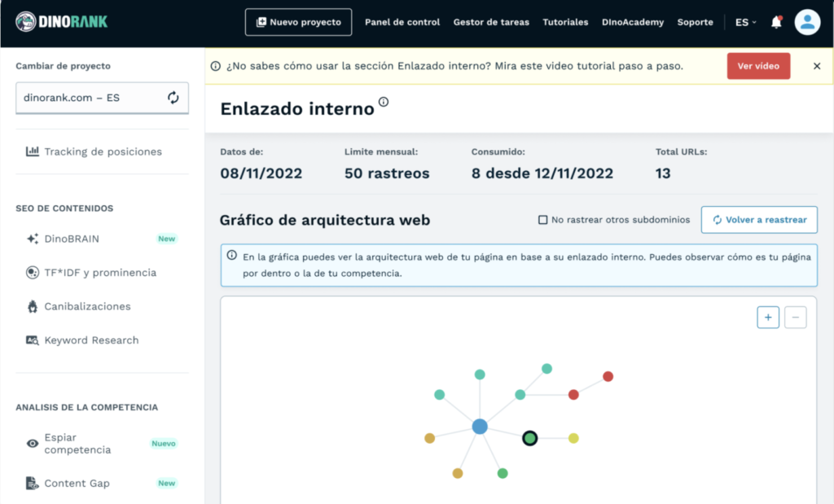Screen dimensions: 834x504
Task: Click the DinoRank logo
Action: 61,23
